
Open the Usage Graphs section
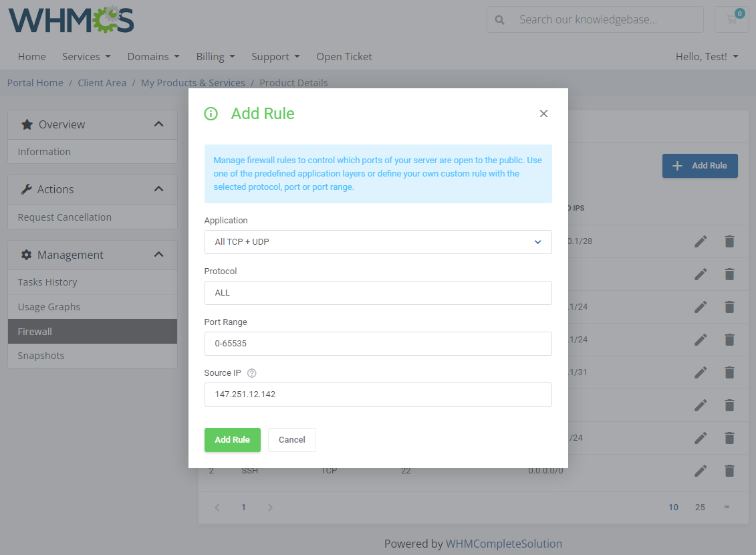pos(49,307)
